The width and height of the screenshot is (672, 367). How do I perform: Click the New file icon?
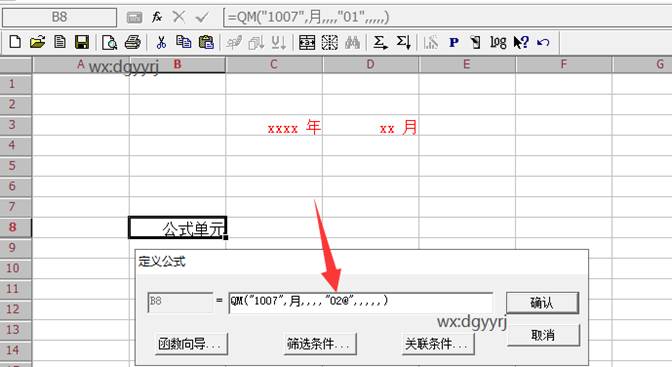[15, 42]
